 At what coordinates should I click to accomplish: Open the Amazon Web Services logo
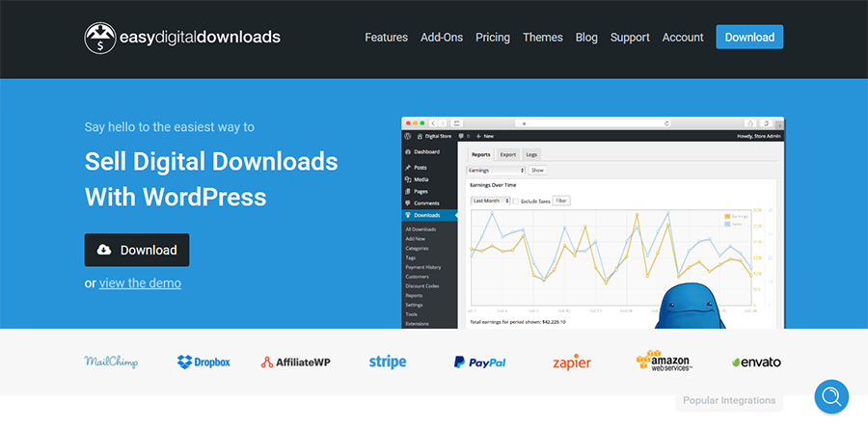click(x=664, y=361)
